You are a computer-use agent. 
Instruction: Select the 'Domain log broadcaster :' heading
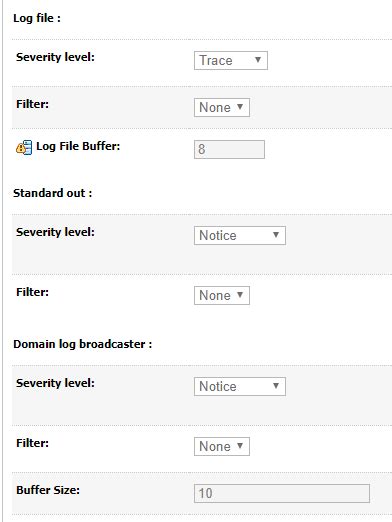(83, 344)
